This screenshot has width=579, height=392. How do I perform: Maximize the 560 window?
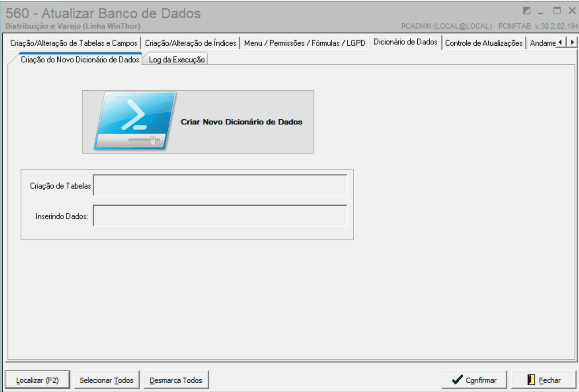[x=557, y=10]
